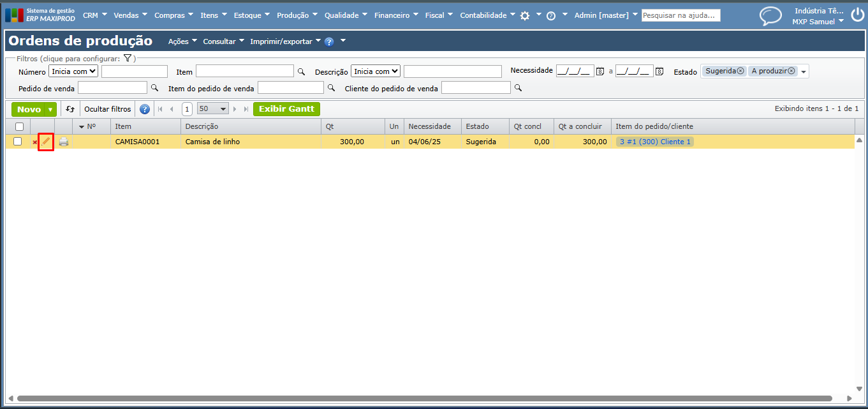Screen dimensions: 868x409
Task: Open the blue help icon in the grid toolbar
Action: (145, 109)
